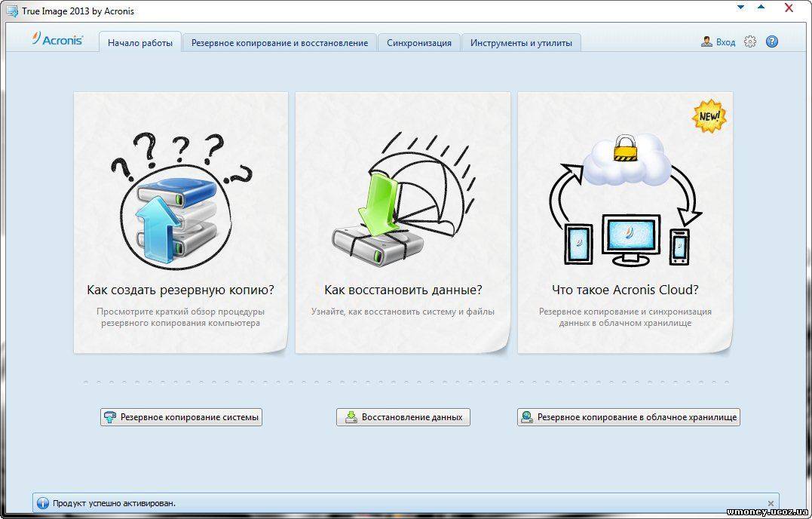Launch Восстановление данных

tap(403, 417)
